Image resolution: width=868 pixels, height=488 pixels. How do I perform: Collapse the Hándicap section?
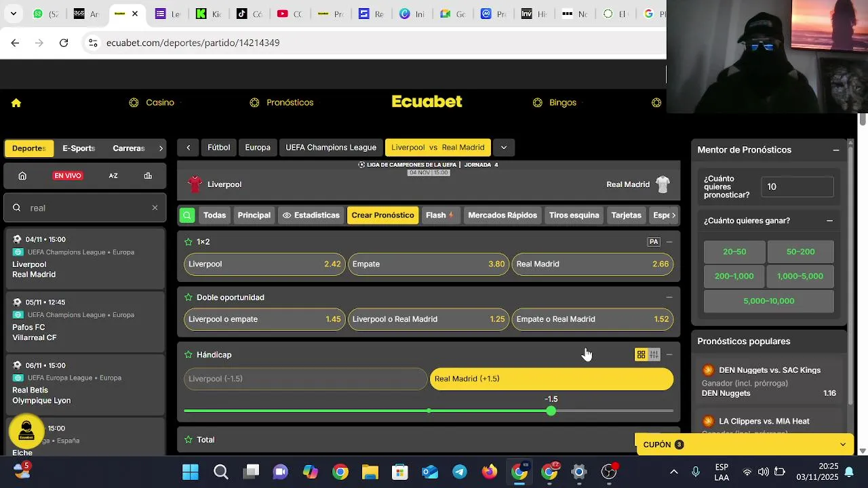pos(669,354)
